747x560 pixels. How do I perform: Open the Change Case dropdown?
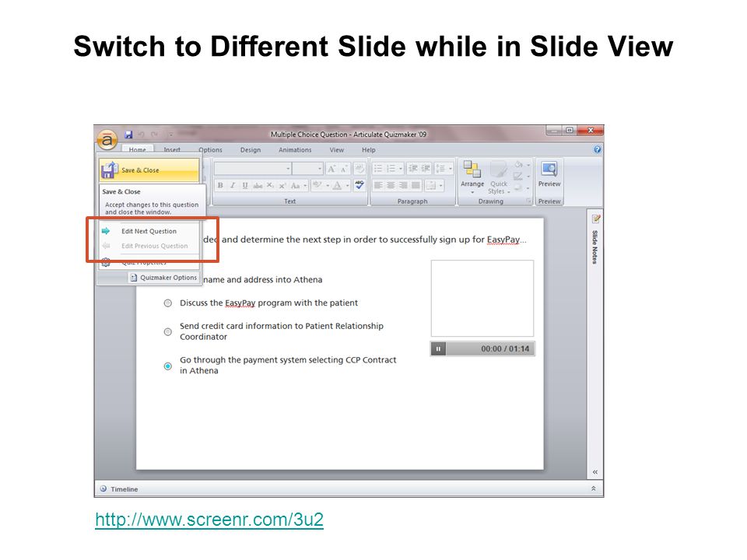(x=299, y=185)
